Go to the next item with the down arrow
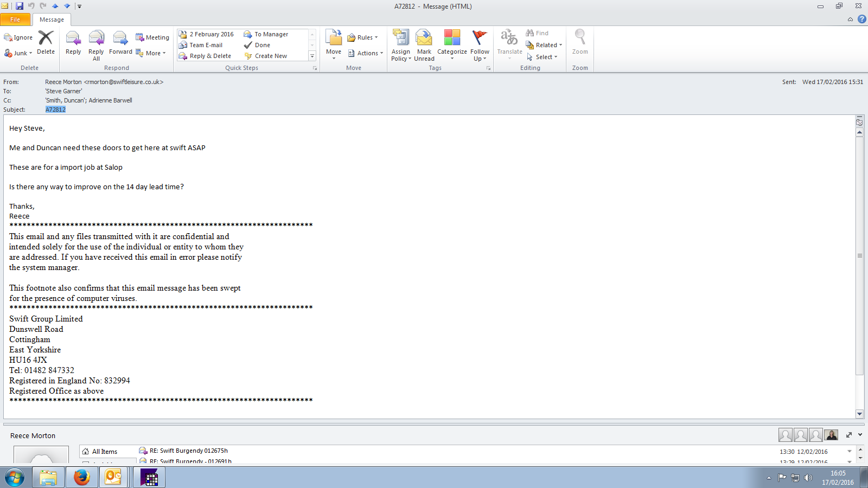 pyautogui.click(x=67, y=6)
